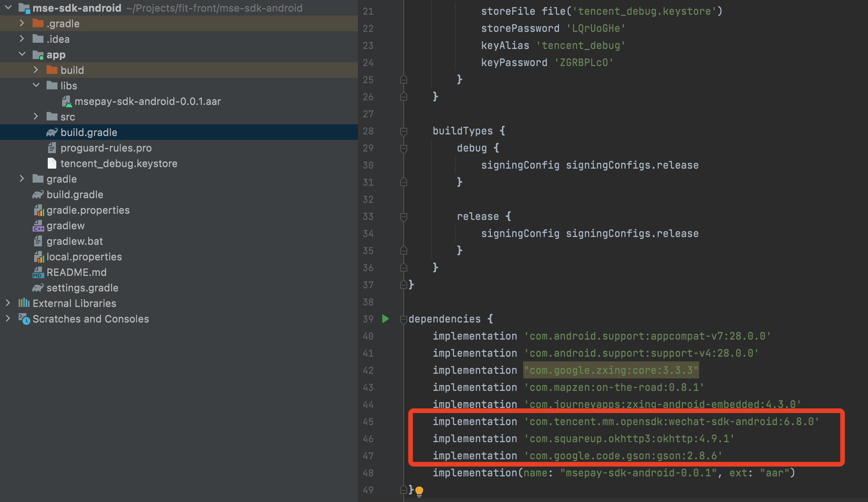Toggle fold marker for release block

click(403, 217)
